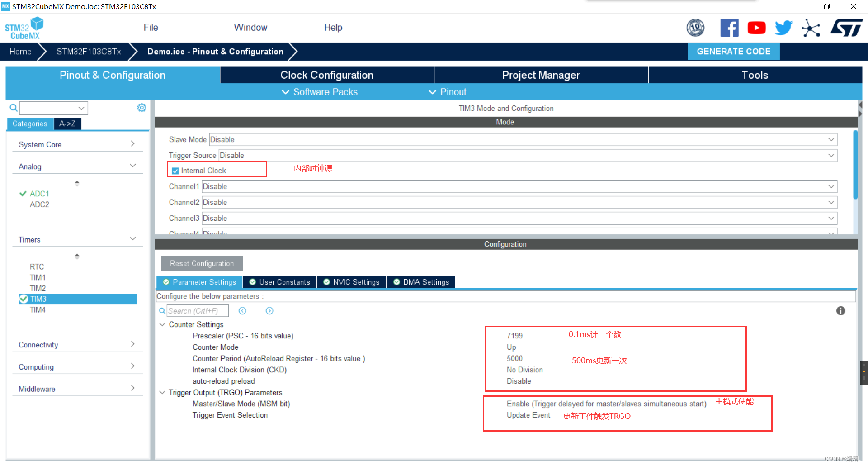Open the DMA Settings tab
868x466 pixels.
(421, 282)
